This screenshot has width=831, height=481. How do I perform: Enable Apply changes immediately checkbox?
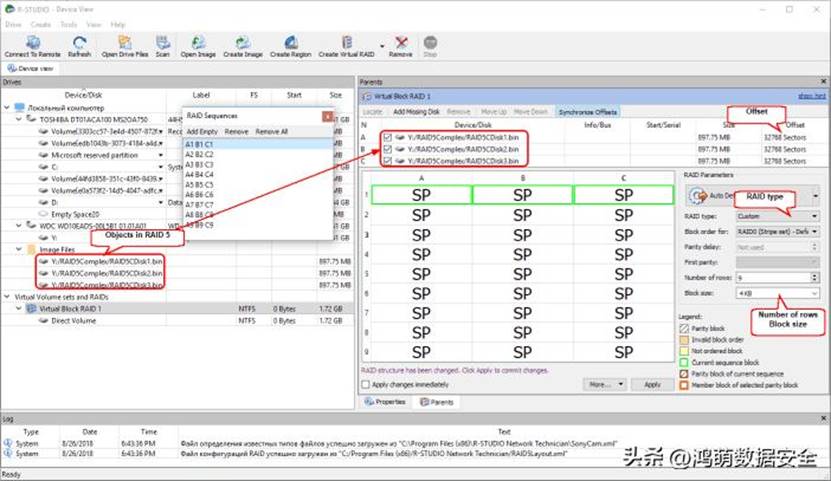pos(366,385)
